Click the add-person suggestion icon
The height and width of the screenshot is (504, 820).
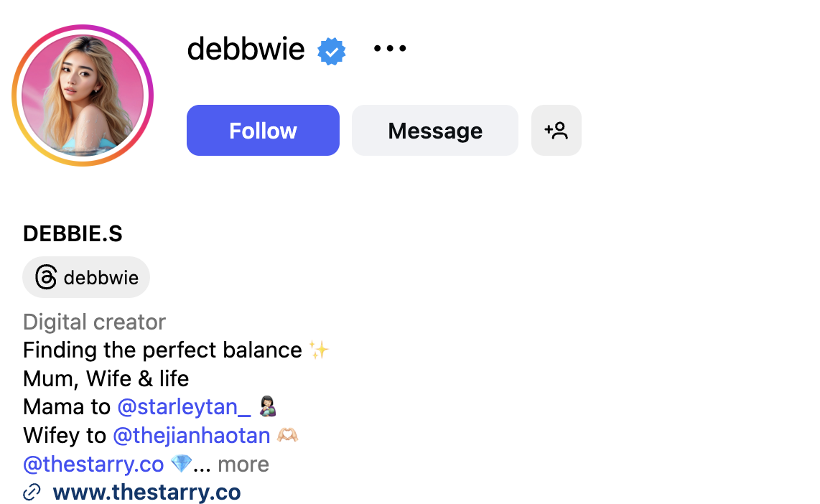tap(556, 130)
